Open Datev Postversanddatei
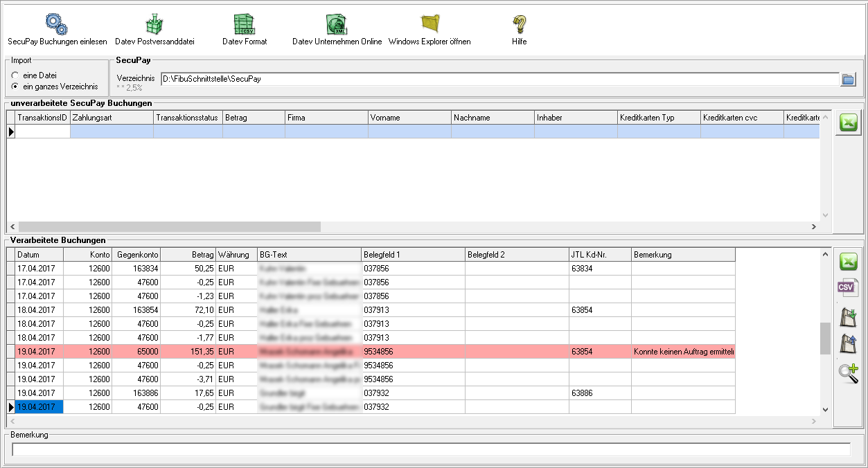 point(154,24)
